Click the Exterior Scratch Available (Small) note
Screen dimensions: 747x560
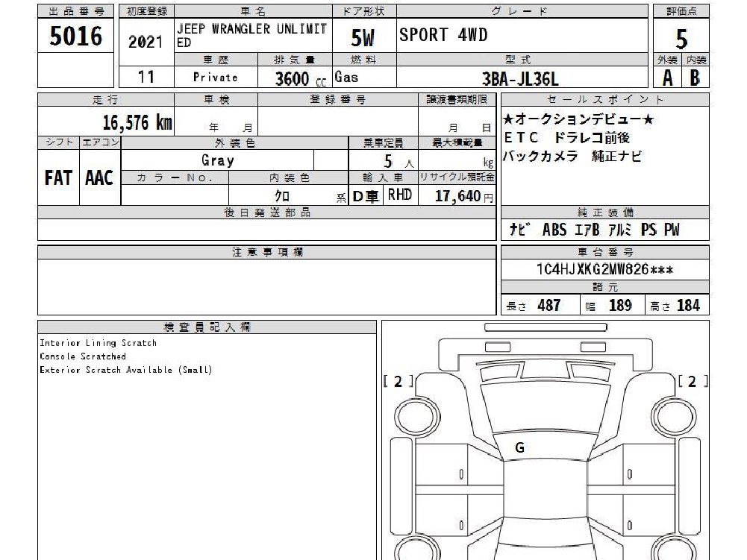pyautogui.click(x=126, y=370)
